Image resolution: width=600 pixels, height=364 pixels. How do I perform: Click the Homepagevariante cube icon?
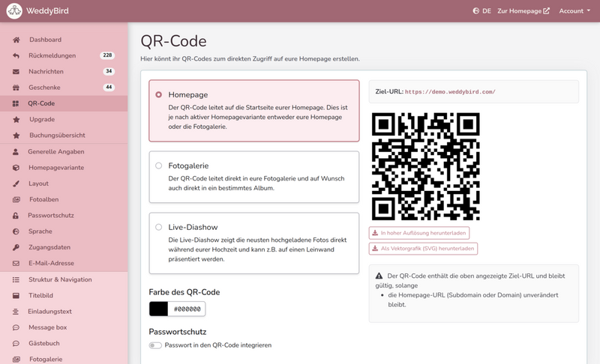16,168
